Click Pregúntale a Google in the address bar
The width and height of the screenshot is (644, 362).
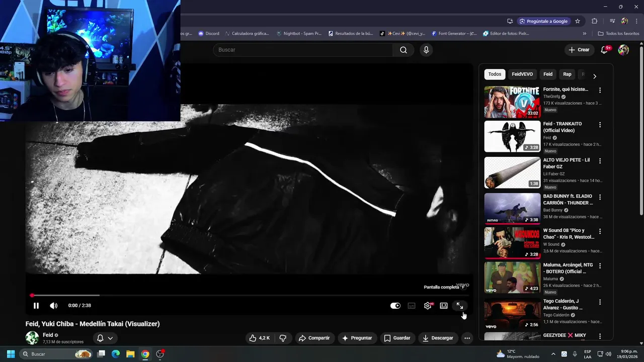coord(544,21)
